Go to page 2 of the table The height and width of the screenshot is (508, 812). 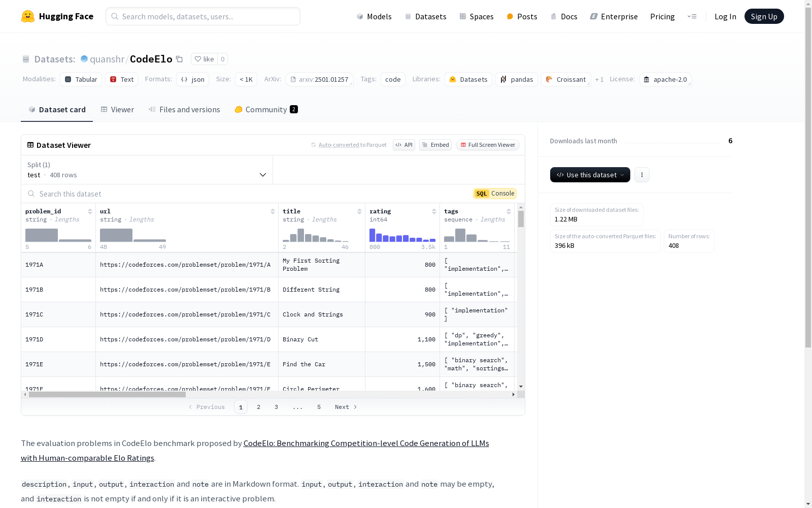point(258,407)
